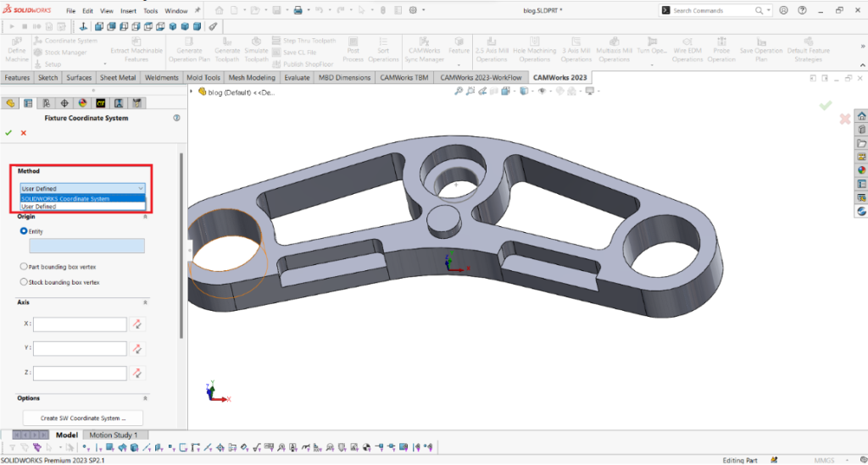This screenshot has width=868, height=465.
Task: Select the Entity radio button
Action: click(24, 230)
